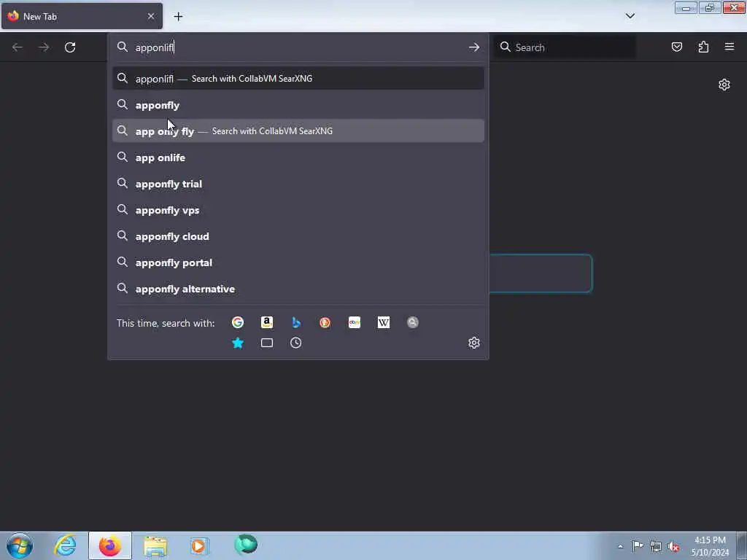This screenshot has width=747, height=560.
Task: Open search settings gear in dropdown
Action: (x=473, y=343)
